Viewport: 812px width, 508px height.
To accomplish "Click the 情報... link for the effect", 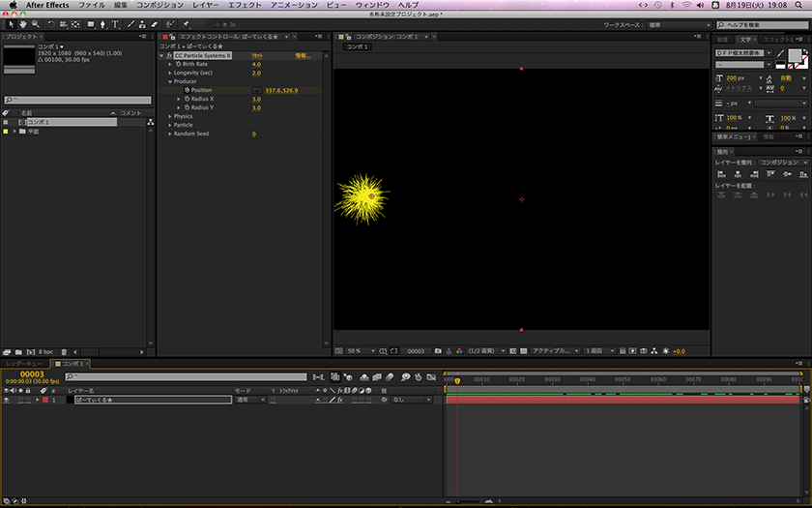I will pos(303,55).
